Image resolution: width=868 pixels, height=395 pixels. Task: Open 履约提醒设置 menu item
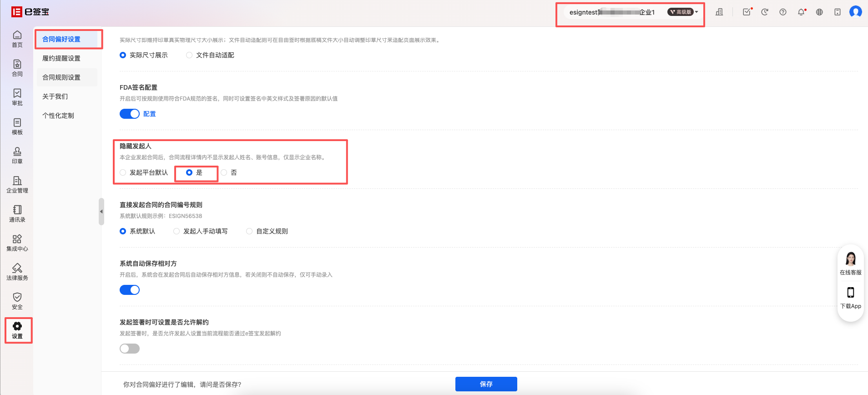pos(67,58)
